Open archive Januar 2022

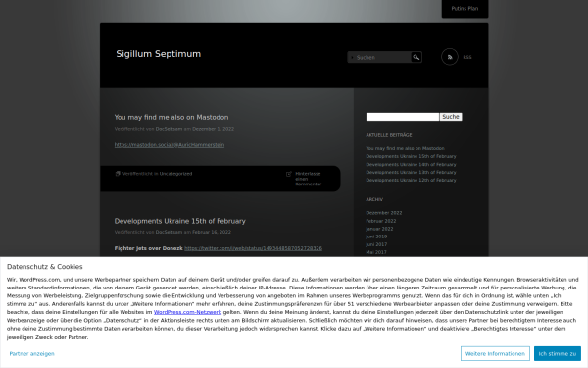tap(379, 229)
